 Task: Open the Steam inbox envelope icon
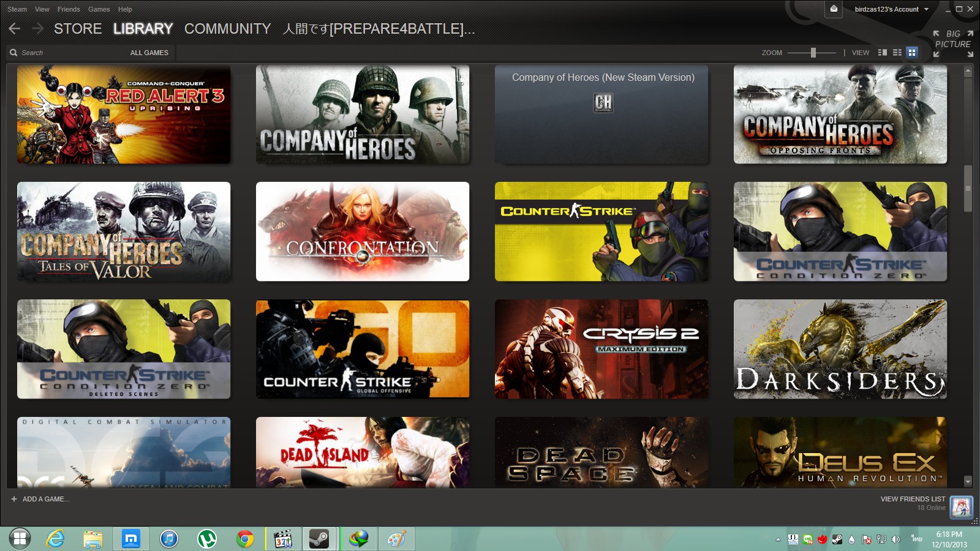[x=834, y=9]
